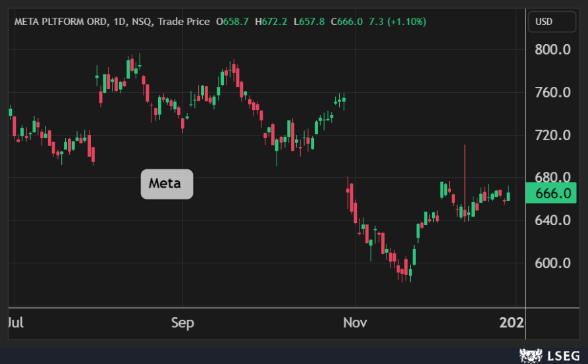Click the Meta label box on chart
588x364 pixels.
coord(167,184)
